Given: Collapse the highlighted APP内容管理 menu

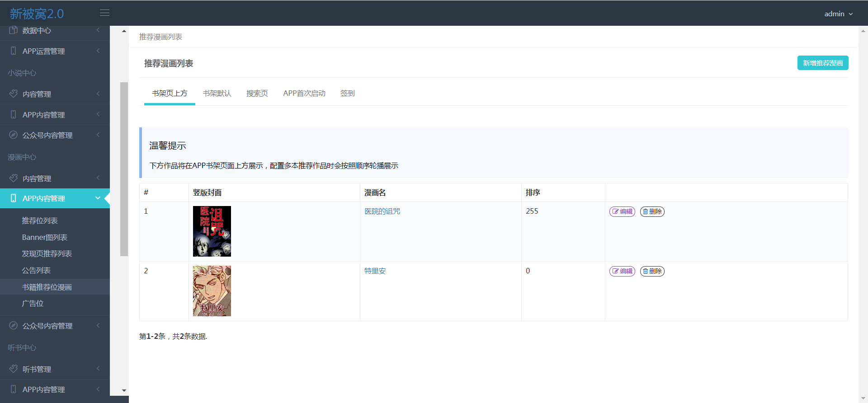Looking at the screenshot, I should pyautogui.click(x=98, y=198).
